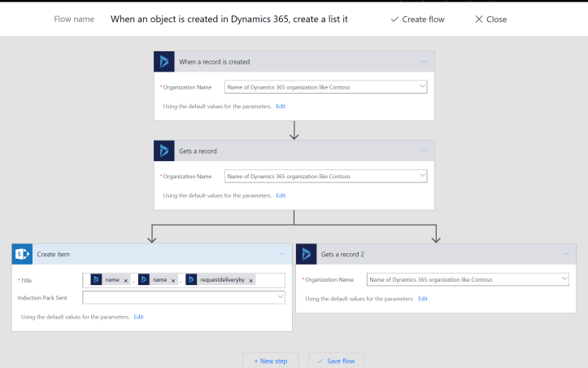Expand the Induction Pack Sent dropdown
The image size is (588, 368).
[280, 296]
